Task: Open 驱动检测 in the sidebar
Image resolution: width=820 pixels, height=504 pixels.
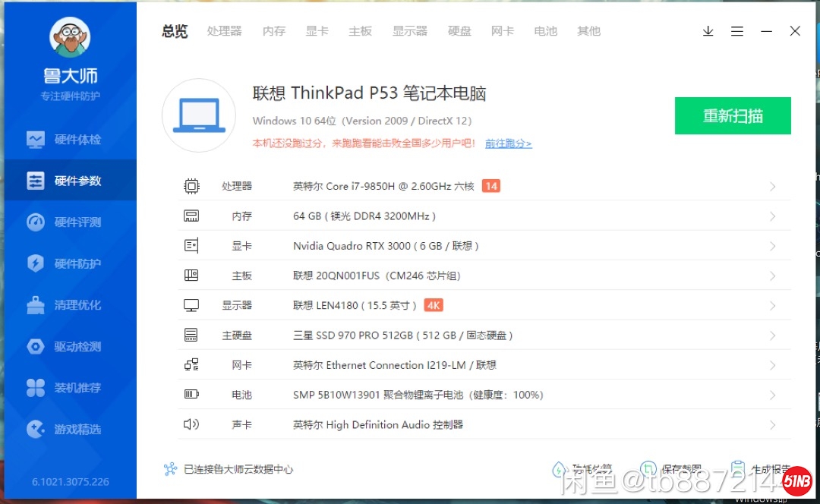Action: (x=70, y=347)
